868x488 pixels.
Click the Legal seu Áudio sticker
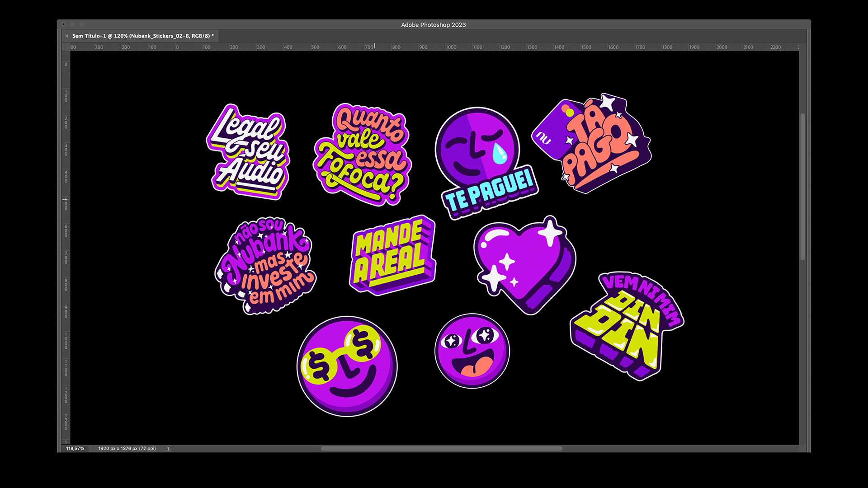tap(249, 153)
